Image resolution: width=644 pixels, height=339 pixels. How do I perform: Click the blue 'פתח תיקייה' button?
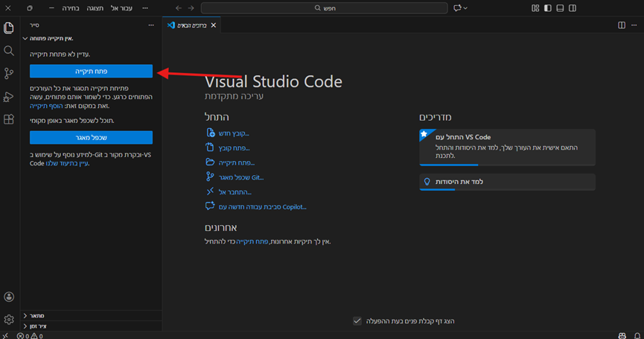91,72
